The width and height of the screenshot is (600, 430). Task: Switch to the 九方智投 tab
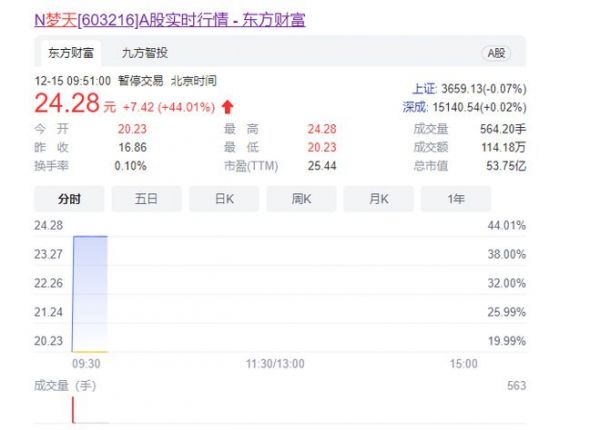coord(145,53)
